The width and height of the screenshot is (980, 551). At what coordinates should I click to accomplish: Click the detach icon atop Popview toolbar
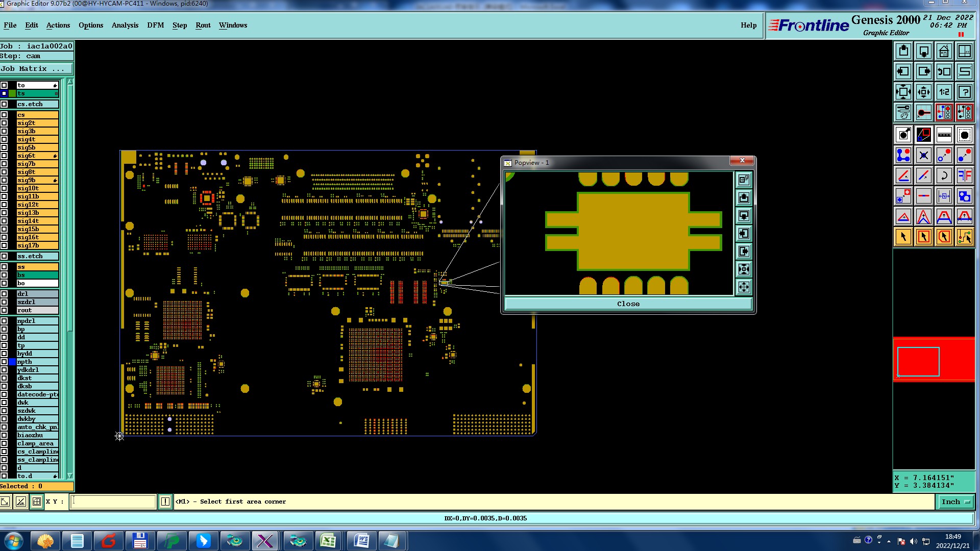[x=744, y=180]
